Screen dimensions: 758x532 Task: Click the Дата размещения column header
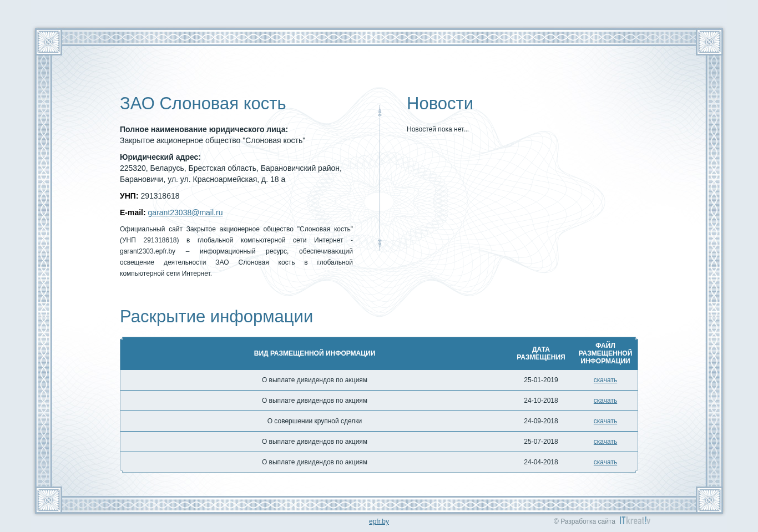(541, 353)
